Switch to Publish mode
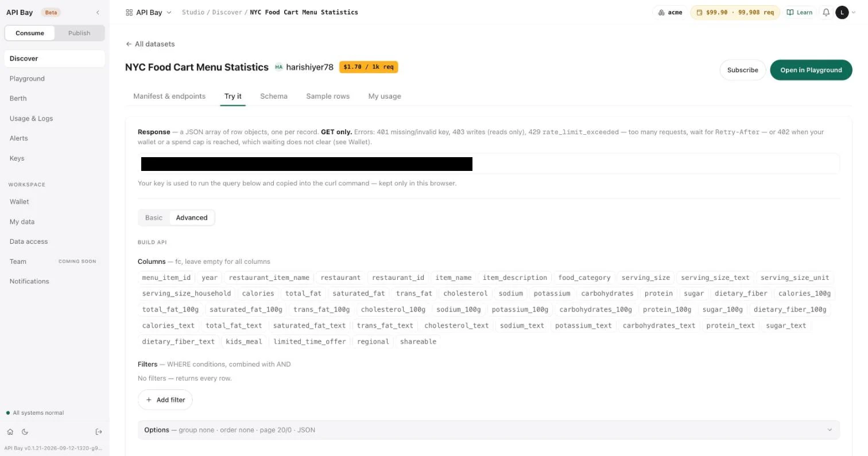This screenshot has width=868, height=456. pos(79,33)
